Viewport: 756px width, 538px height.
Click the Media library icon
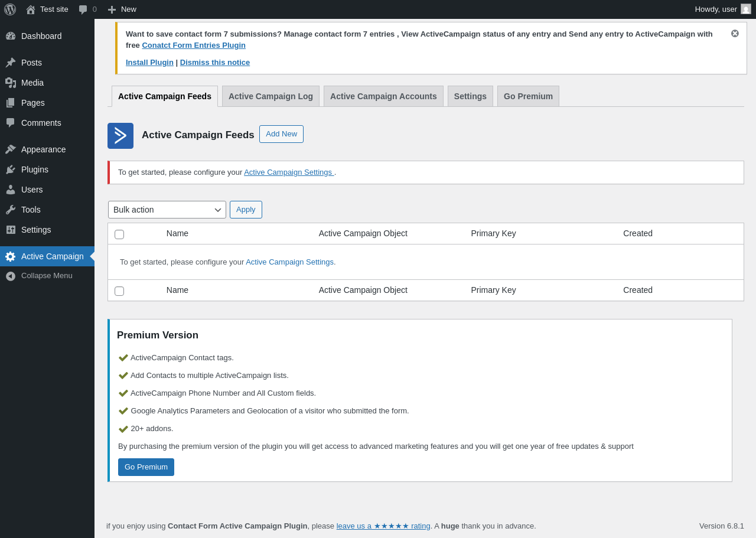click(x=11, y=83)
